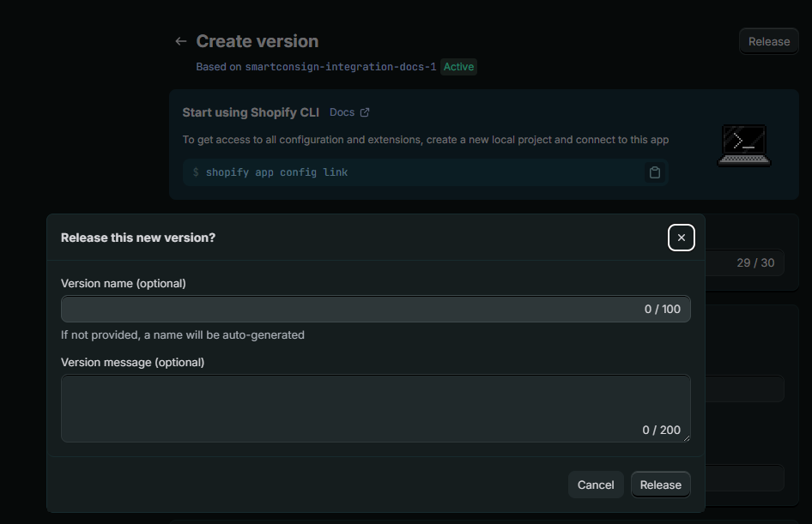This screenshot has height=524, width=812.
Task: Confirm with the dialog's Release button
Action: pyautogui.click(x=660, y=485)
